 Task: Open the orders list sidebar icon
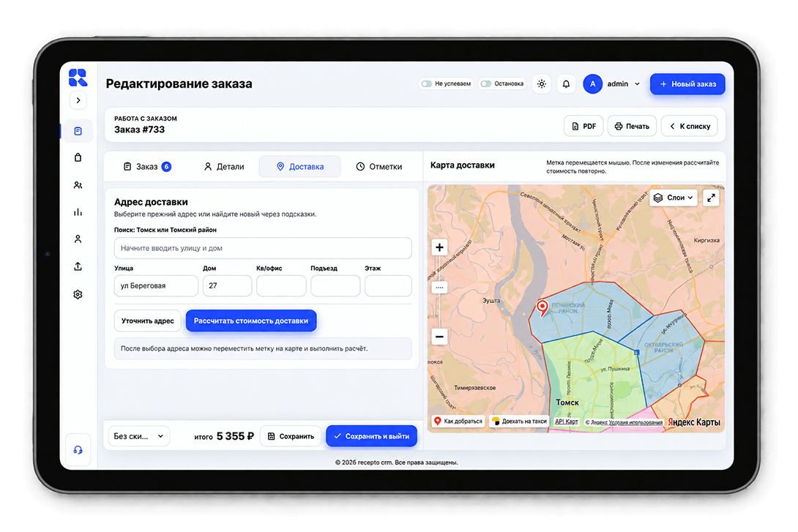[78, 131]
